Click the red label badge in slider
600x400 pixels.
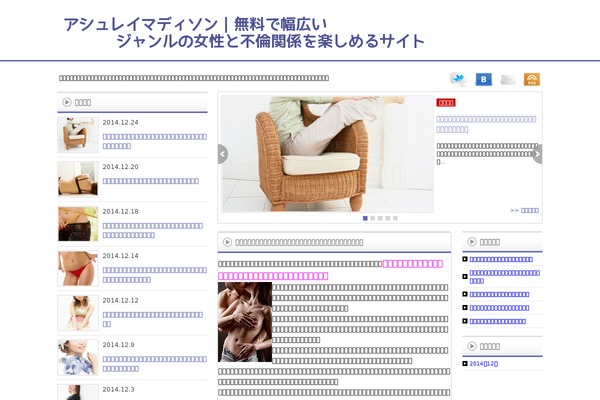tap(446, 103)
